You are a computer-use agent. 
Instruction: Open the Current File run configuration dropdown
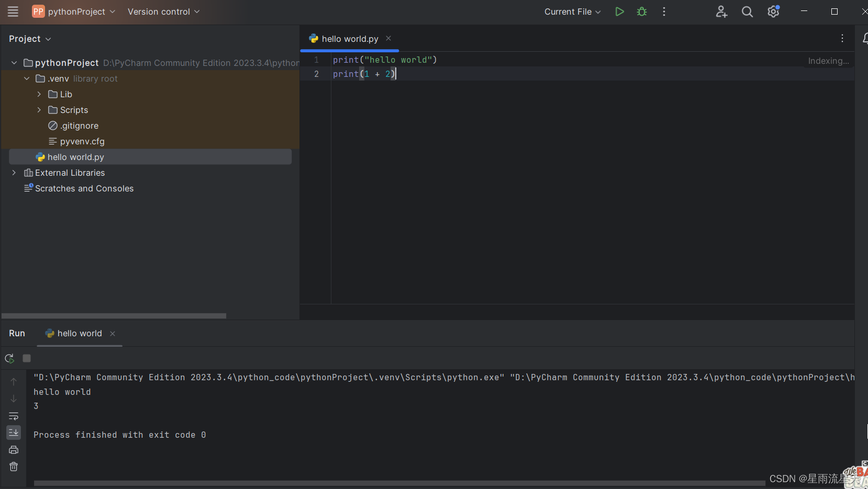573,12
